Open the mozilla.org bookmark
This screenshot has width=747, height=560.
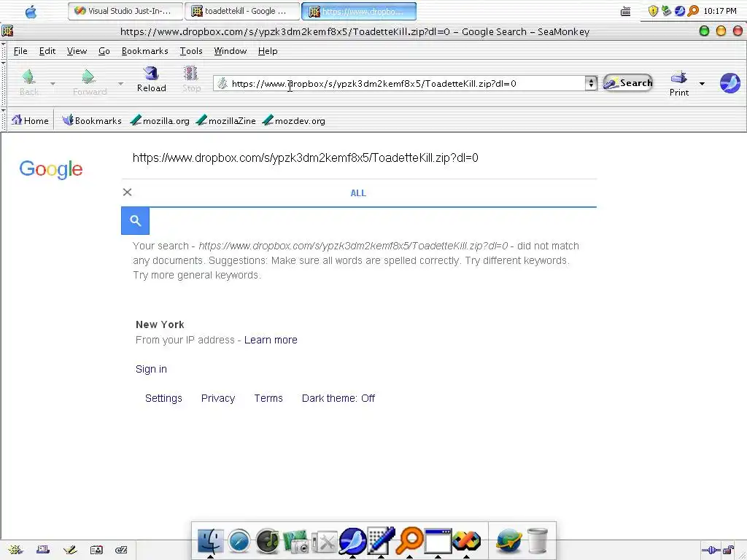160,120
